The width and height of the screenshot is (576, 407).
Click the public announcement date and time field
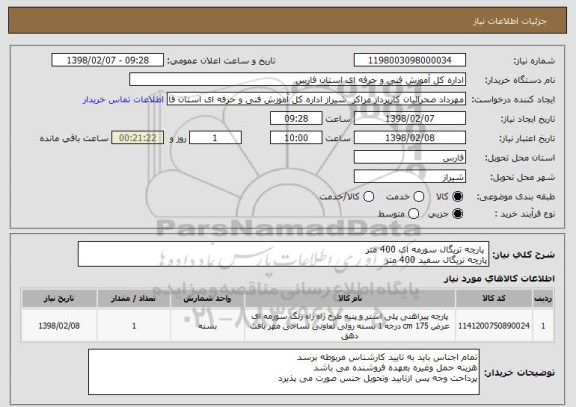[108, 60]
